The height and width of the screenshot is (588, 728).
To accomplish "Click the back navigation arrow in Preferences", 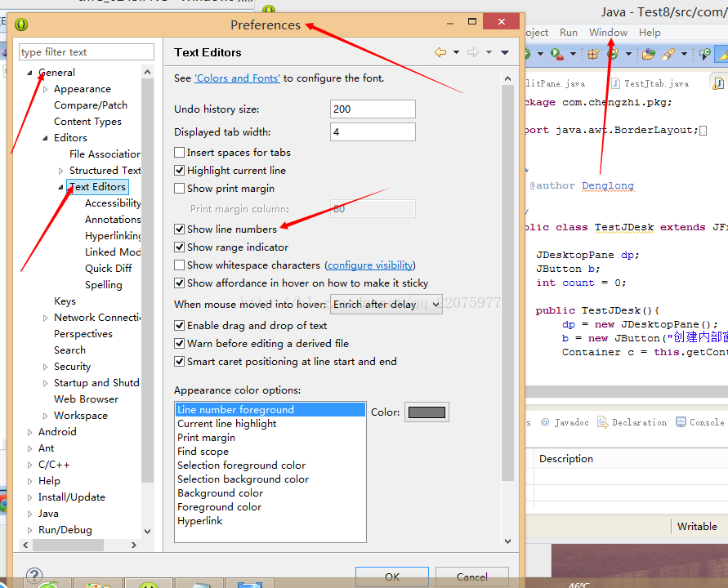I will [x=440, y=52].
